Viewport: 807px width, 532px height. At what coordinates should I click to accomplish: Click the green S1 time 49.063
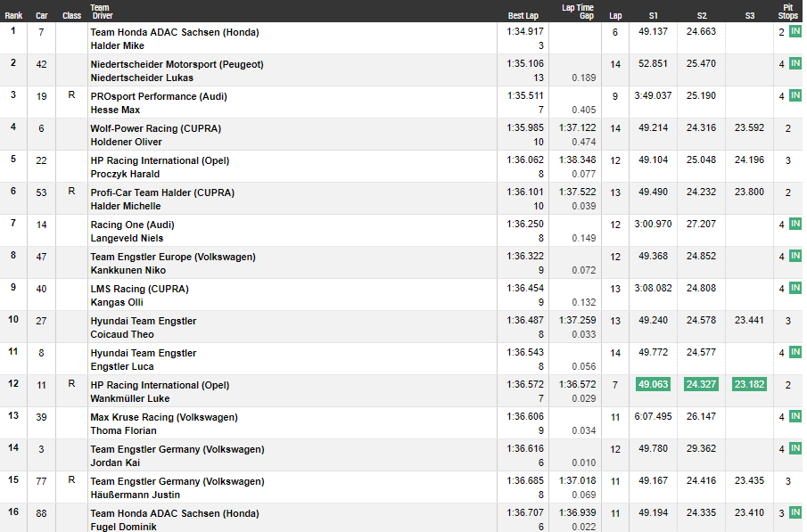point(653,384)
